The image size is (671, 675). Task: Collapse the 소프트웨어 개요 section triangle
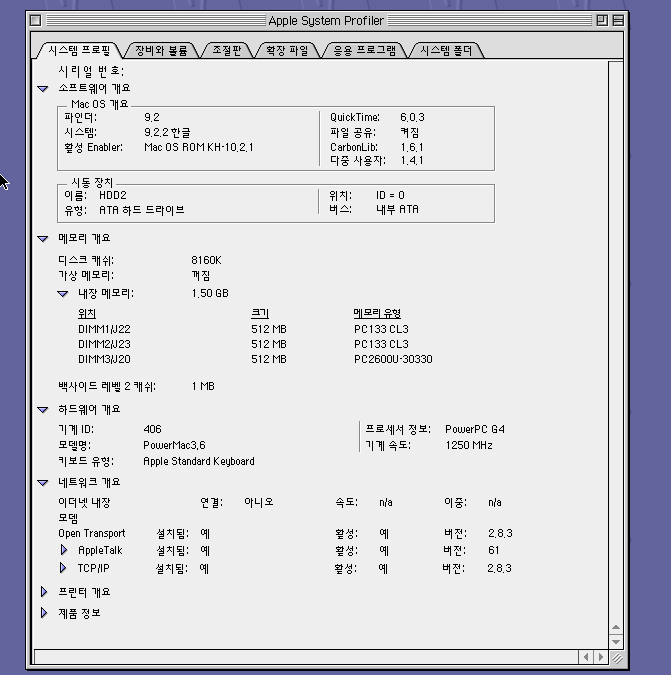coord(43,89)
